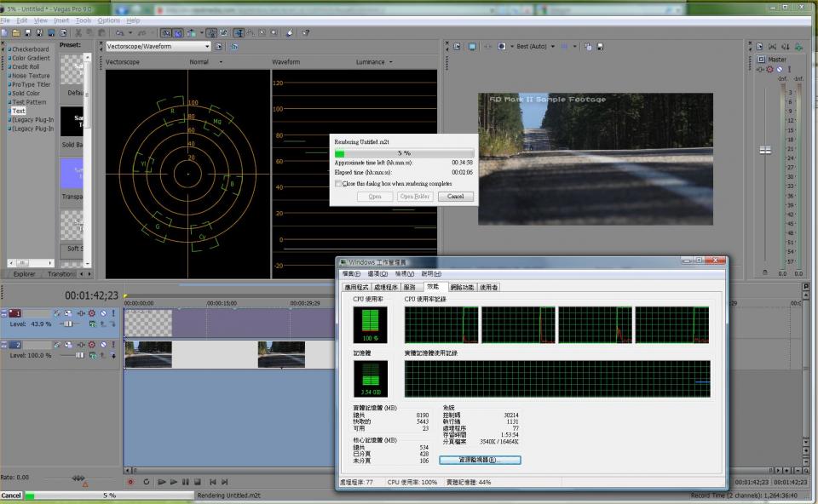Mute video track 2
Viewport: 818px width, 504px height.
click(x=102, y=345)
